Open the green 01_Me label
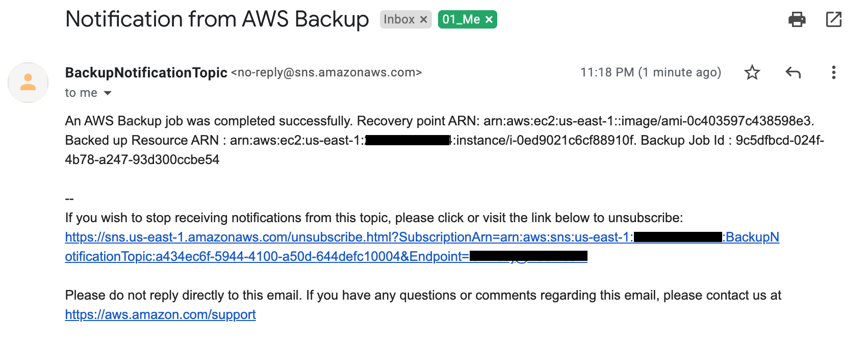This screenshot has height=347, width=868. tap(461, 20)
